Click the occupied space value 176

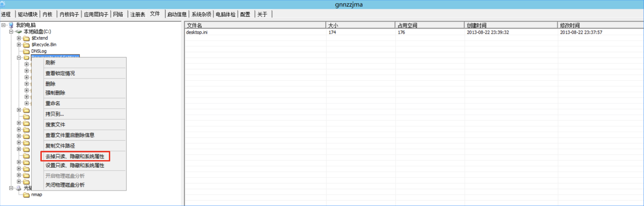(x=401, y=32)
